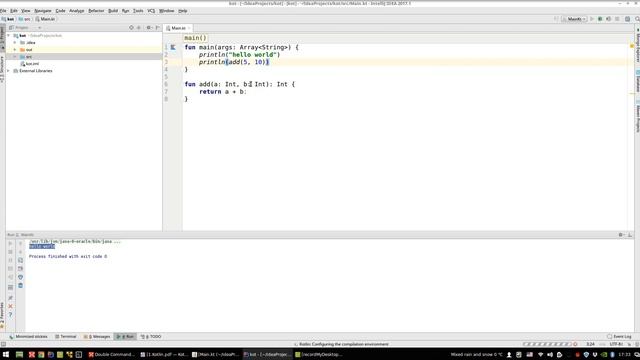Toggle soft-wrap in Run console
Screen dimensions: 640x360
[20, 260]
